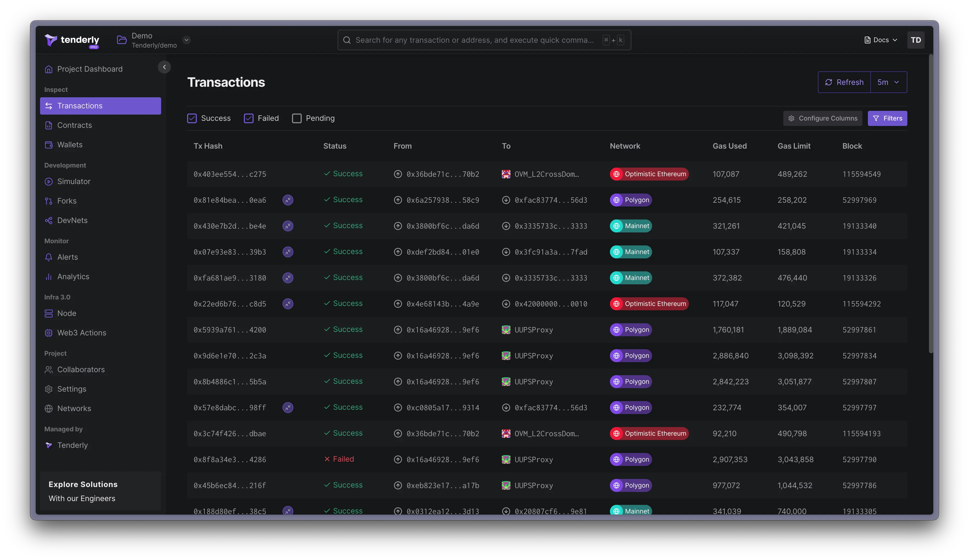Click internal-call icon next to 0x81e84bea...0ea6

coord(288,200)
